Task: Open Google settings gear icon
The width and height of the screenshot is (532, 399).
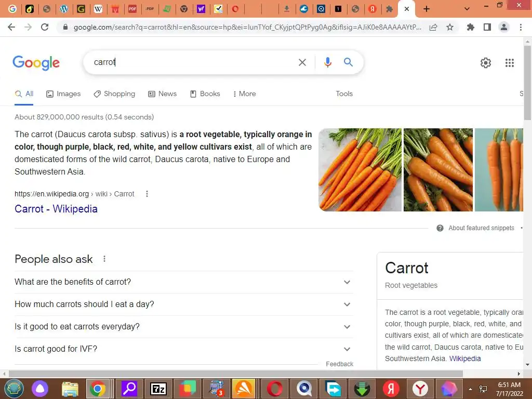Action: 486,63
